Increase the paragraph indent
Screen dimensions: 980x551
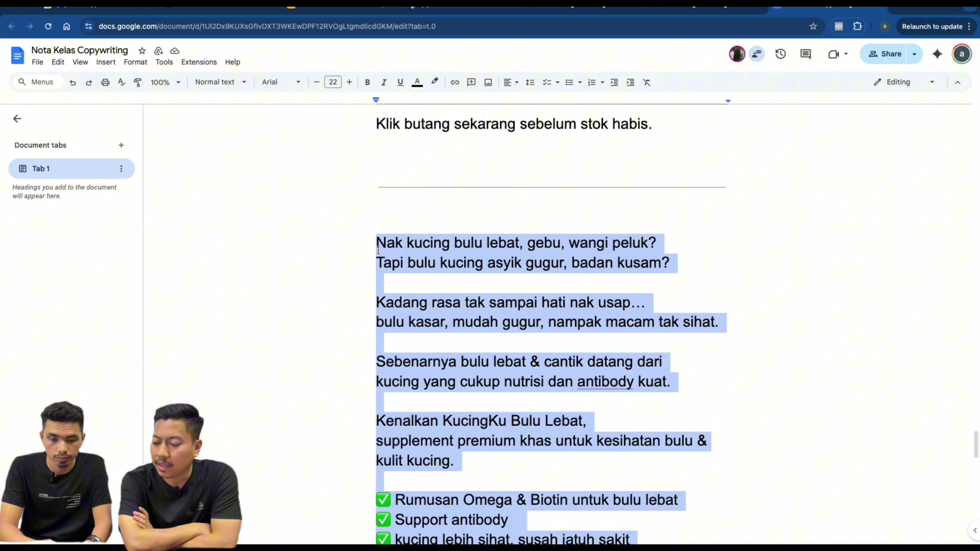click(x=630, y=82)
